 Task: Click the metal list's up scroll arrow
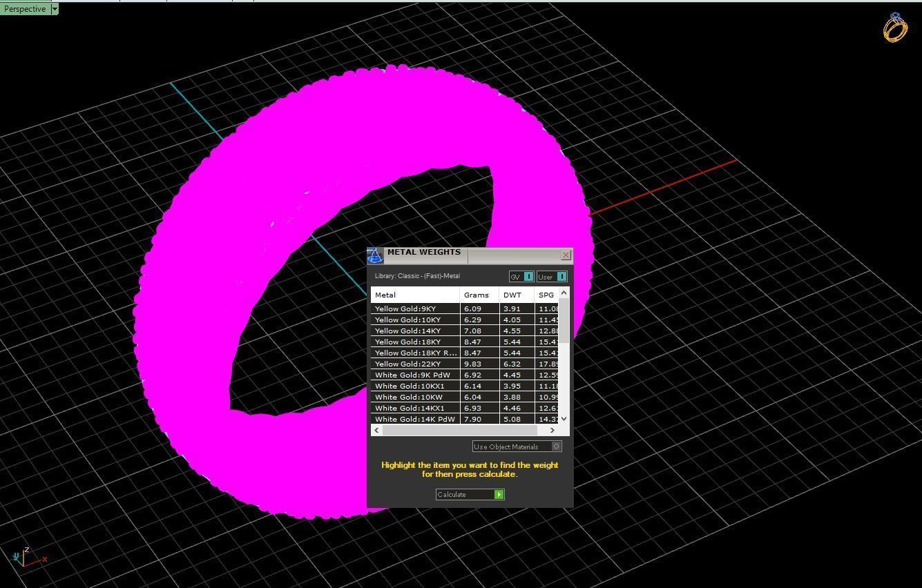[564, 293]
